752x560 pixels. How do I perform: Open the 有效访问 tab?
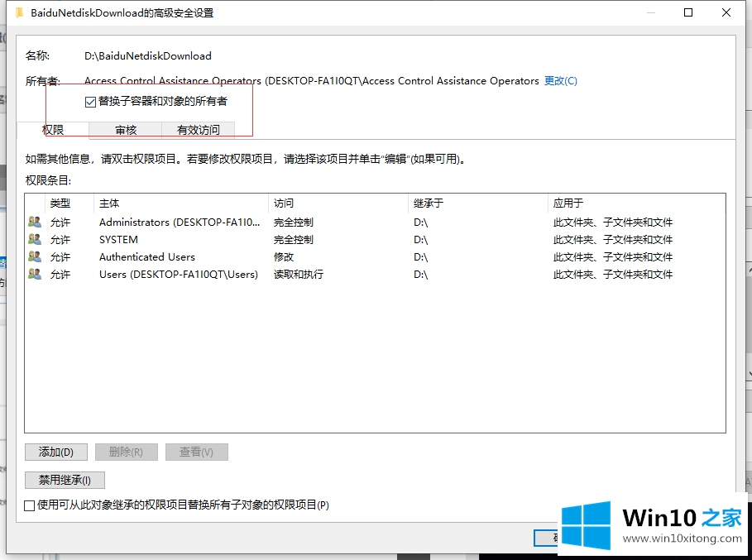[198, 130]
